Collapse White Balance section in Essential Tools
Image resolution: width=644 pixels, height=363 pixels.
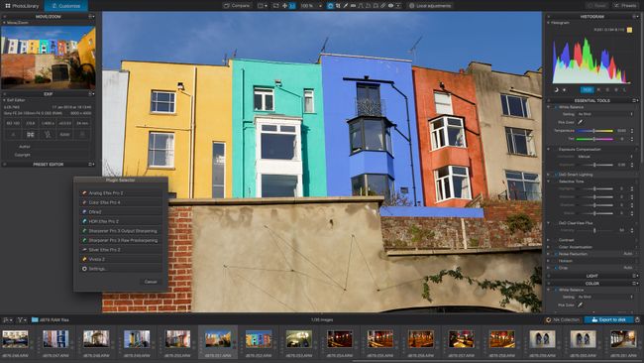(x=549, y=107)
